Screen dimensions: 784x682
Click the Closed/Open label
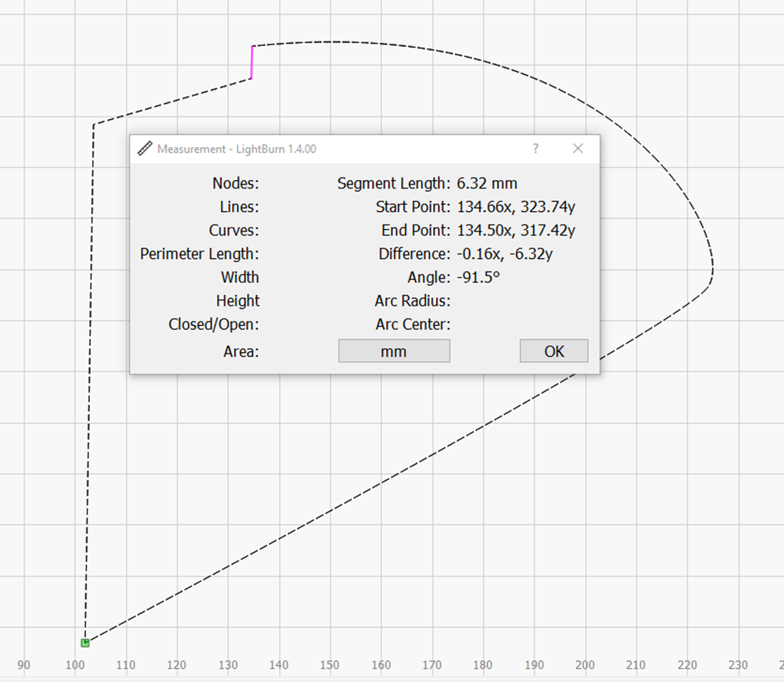[x=213, y=325]
